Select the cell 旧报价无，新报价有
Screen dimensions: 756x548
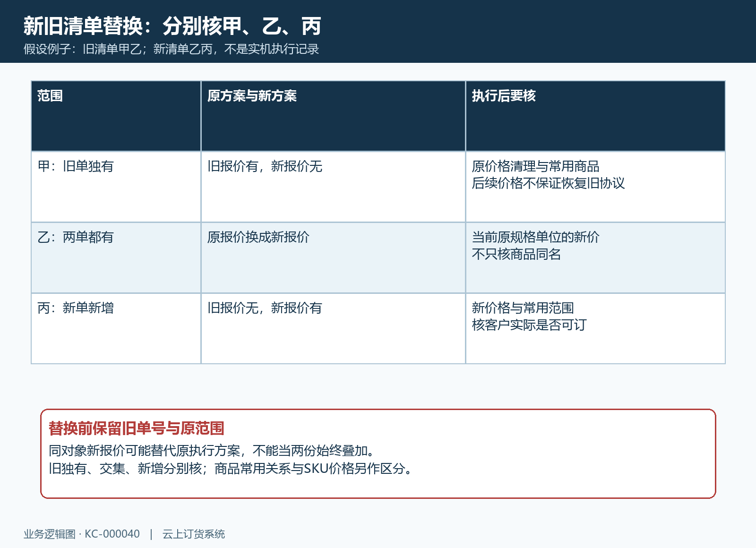[334, 328]
